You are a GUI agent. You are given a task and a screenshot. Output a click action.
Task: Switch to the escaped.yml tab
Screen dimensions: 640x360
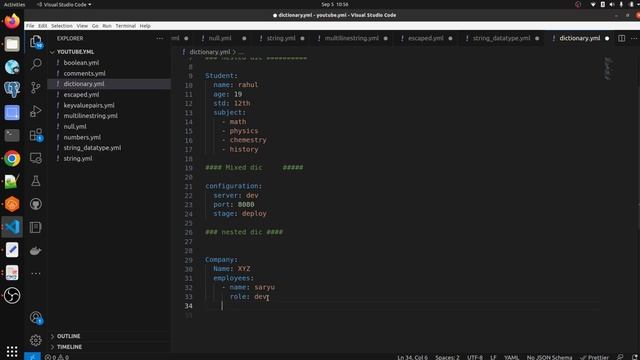click(426, 38)
